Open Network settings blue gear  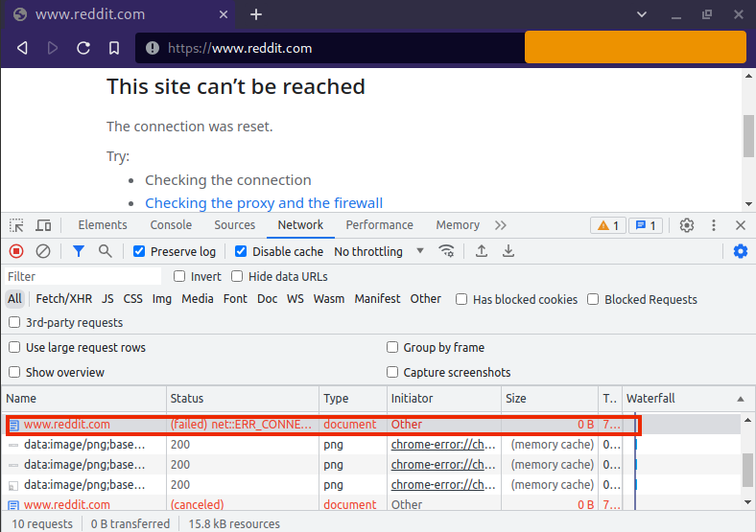tap(740, 251)
